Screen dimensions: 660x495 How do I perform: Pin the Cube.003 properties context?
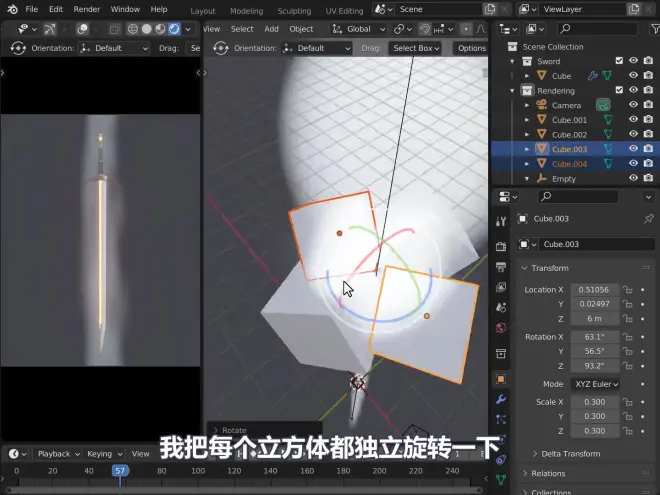pos(649,218)
